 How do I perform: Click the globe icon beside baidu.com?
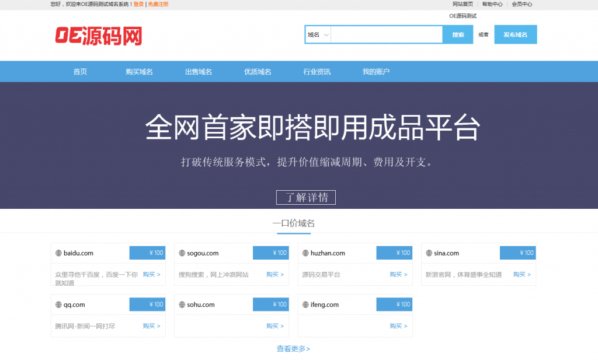pos(58,253)
